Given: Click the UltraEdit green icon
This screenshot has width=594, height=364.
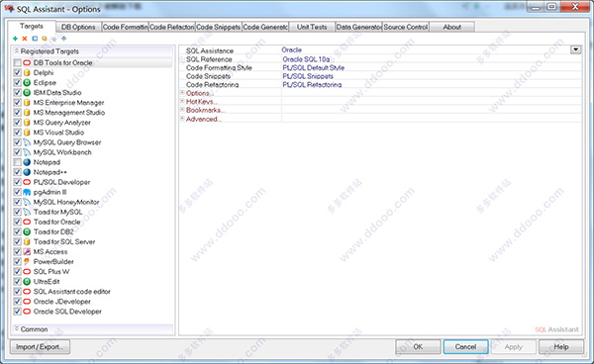Looking at the screenshot, I should pyautogui.click(x=27, y=282).
